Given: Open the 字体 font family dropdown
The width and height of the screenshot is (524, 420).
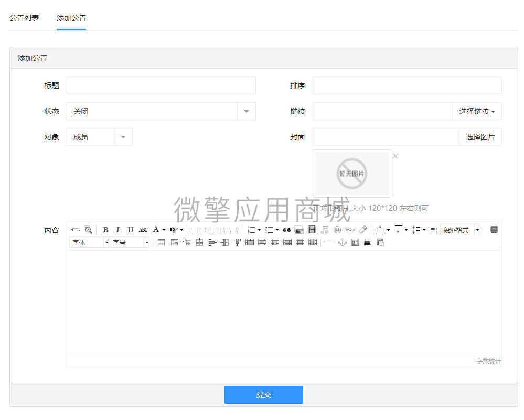Looking at the screenshot, I should 89,242.
